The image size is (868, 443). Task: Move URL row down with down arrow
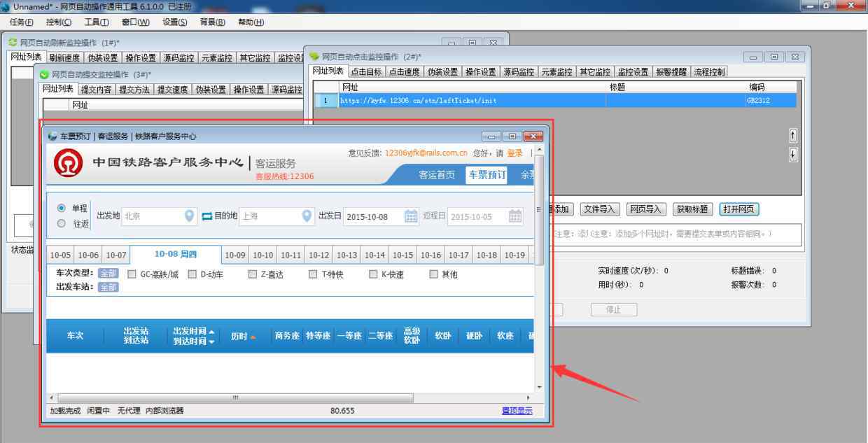pyautogui.click(x=793, y=155)
